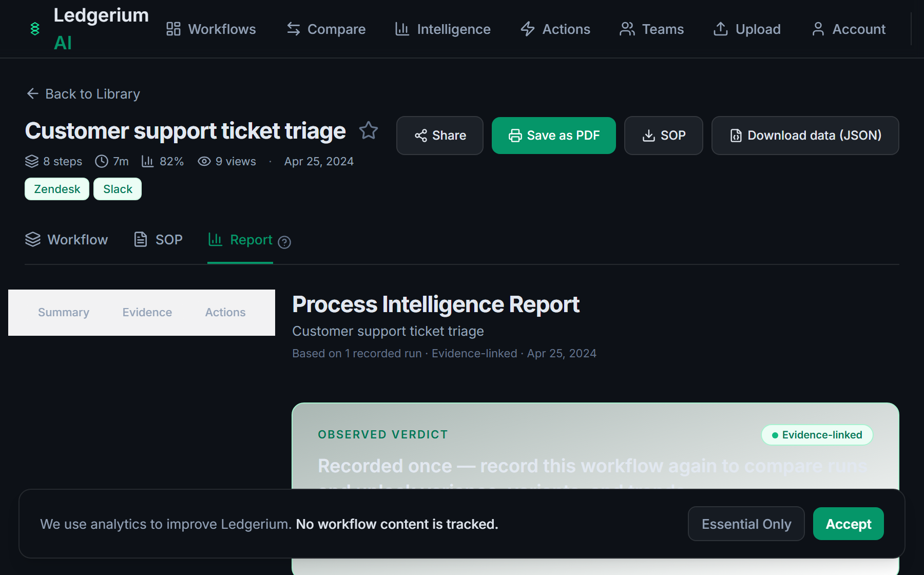Screen dimensions: 924x575
Task: Click the Share button
Action: pos(440,136)
